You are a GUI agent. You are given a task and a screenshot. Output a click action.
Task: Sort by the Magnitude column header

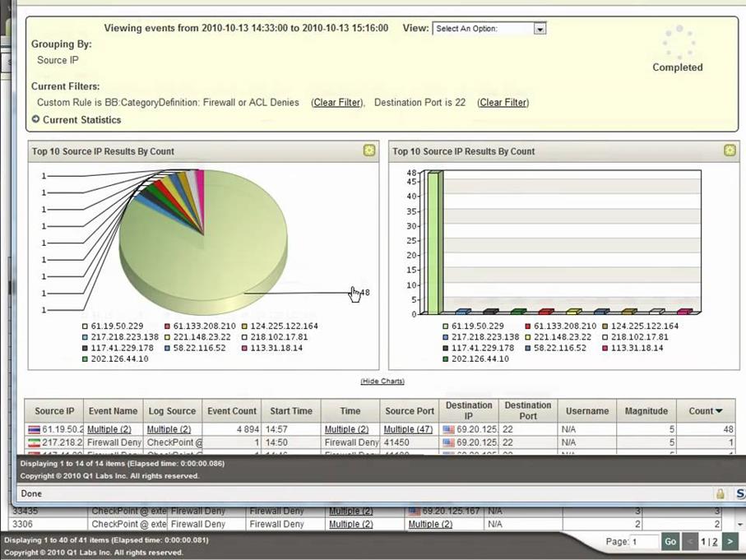(646, 411)
